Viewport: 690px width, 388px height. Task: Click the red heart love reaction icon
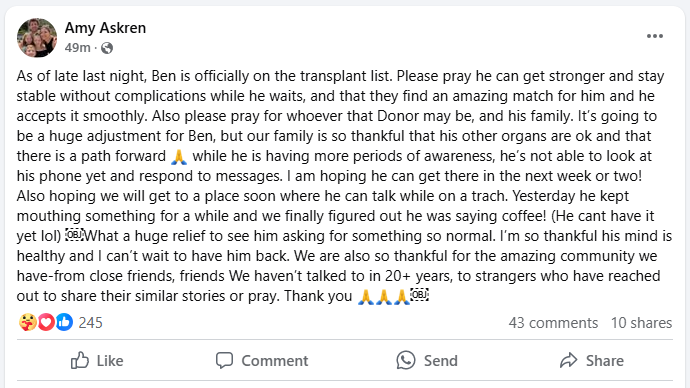[46, 322]
